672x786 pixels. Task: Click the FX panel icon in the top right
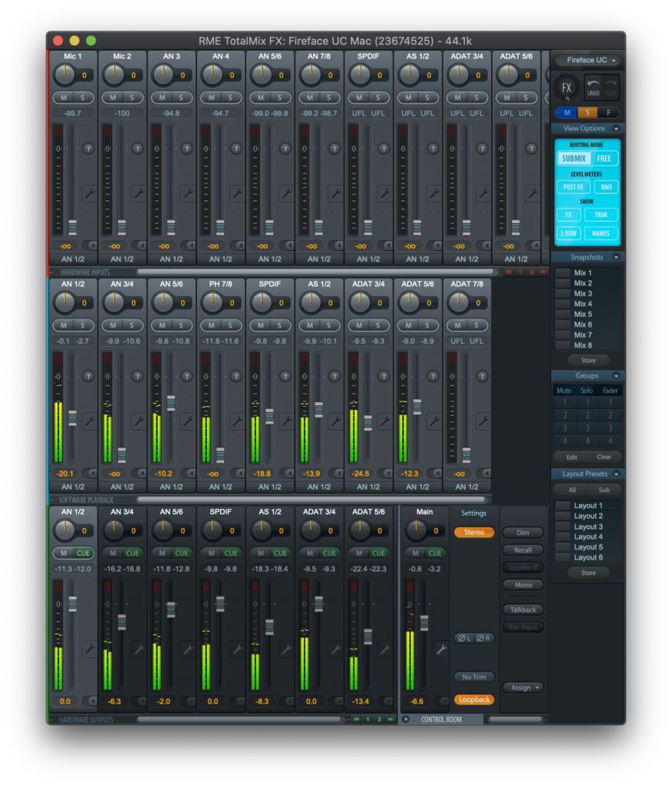click(x=566, y=88)
